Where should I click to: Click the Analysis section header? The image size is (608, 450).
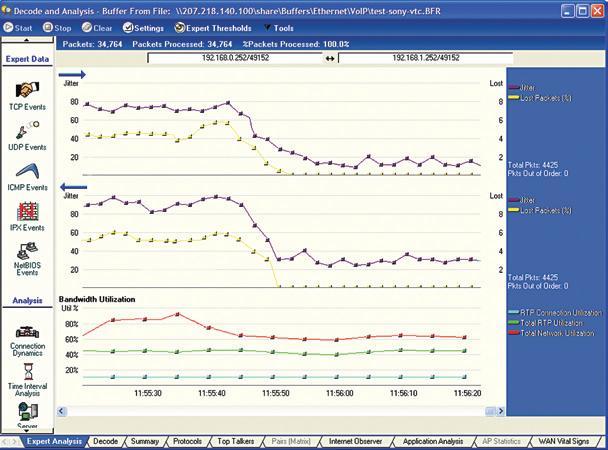(x=27, y=300)
